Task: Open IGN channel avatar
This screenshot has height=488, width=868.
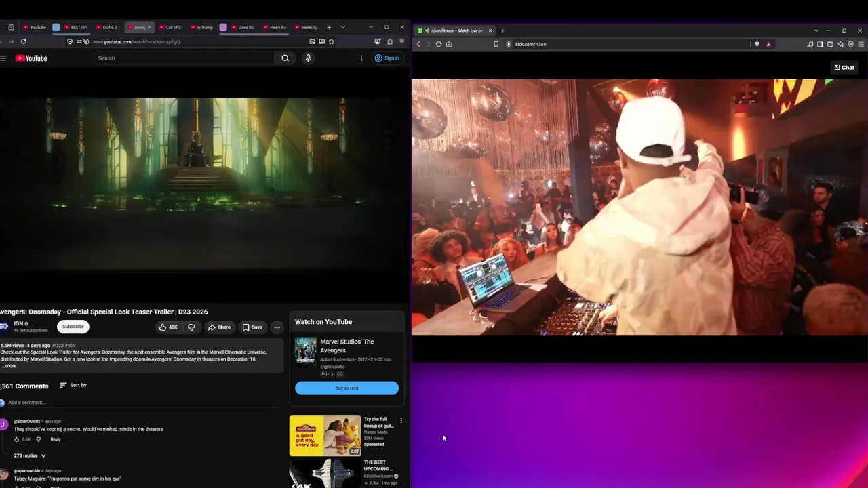Action: [4, 327]
